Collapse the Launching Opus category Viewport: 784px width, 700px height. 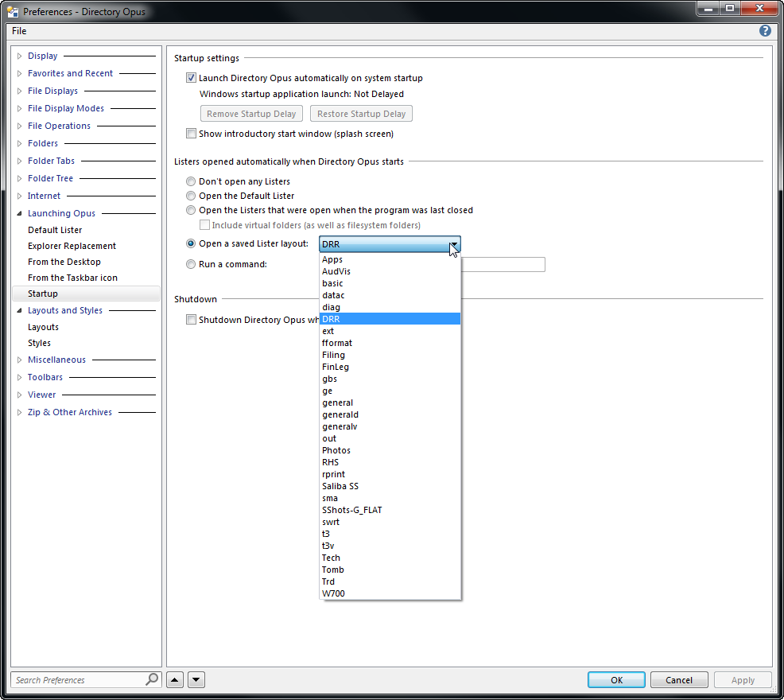(20, 214)
